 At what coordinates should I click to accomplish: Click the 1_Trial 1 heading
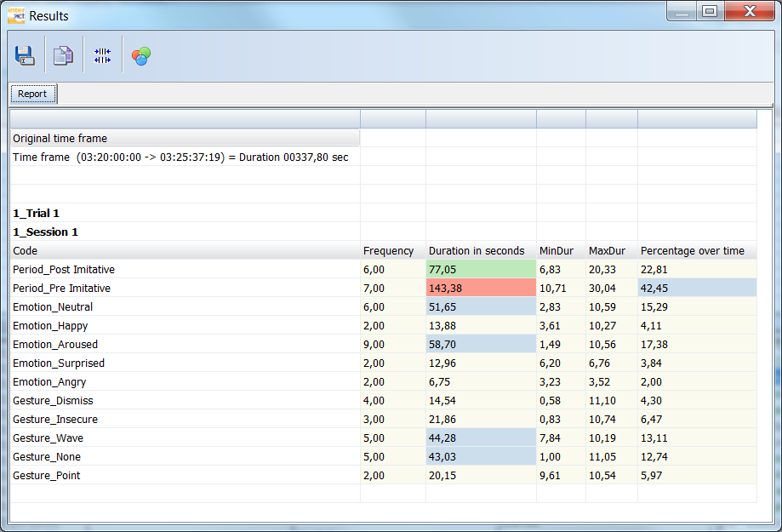click(34, 213)
